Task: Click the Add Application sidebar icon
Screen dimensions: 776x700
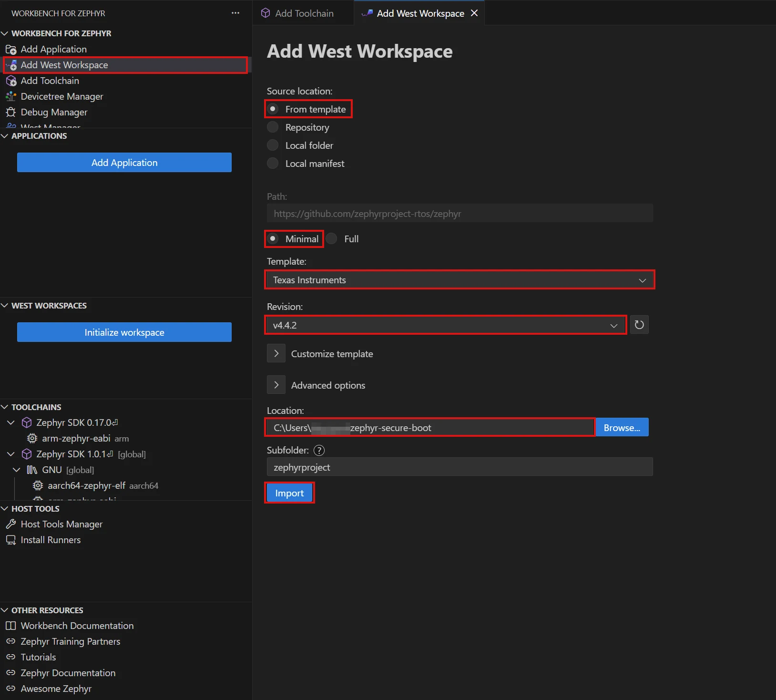Action: [11, 50]
